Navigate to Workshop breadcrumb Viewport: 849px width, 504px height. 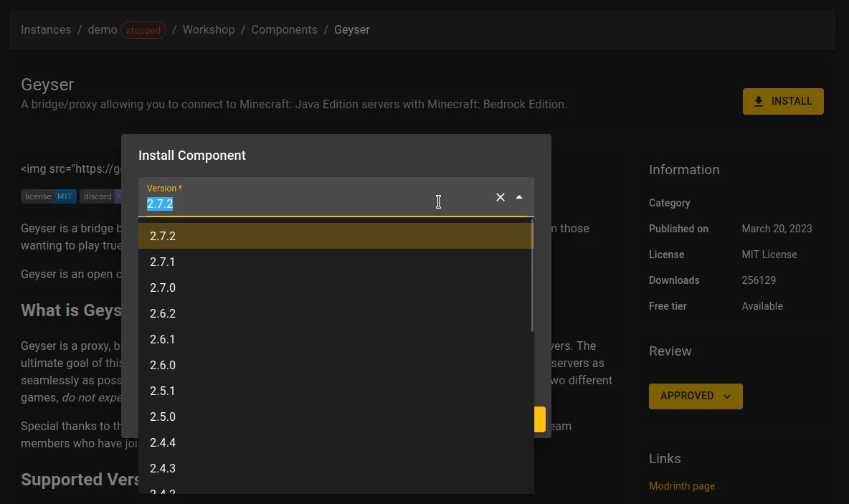coord(209,30)
